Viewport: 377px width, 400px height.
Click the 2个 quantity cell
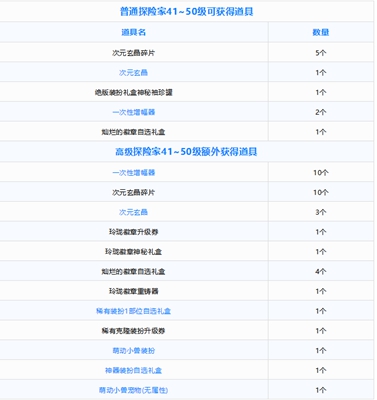321,112
